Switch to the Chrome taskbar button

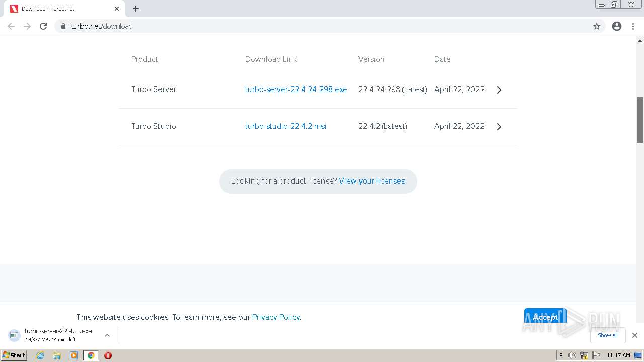pos(91,355)
